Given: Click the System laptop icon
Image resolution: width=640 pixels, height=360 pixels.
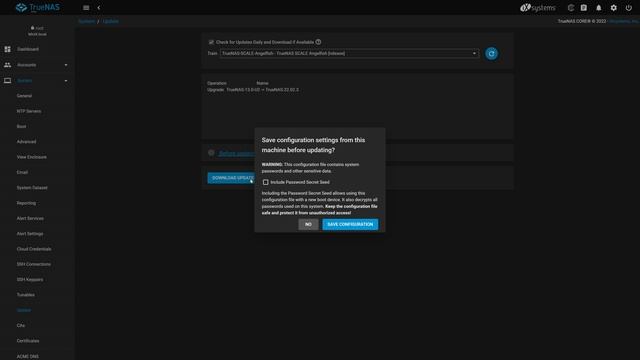Looking at the screenshot, I should [x=7, y=80].
